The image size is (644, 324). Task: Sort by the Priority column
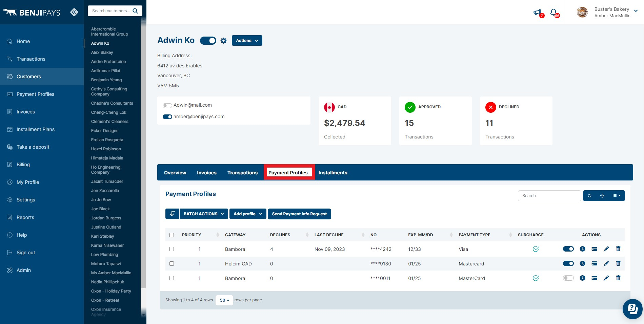coord(200,235)
